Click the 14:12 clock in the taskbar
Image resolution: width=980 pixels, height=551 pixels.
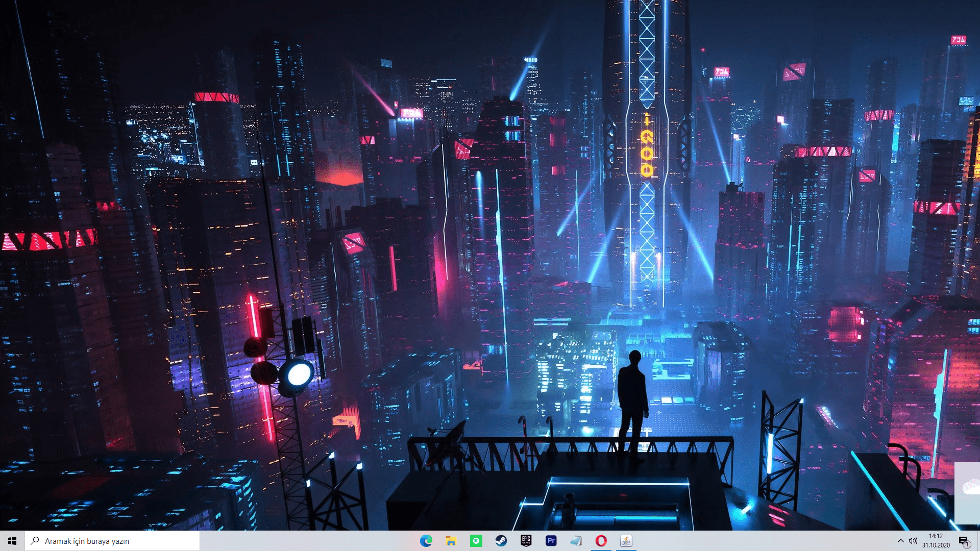pos(936,536)
